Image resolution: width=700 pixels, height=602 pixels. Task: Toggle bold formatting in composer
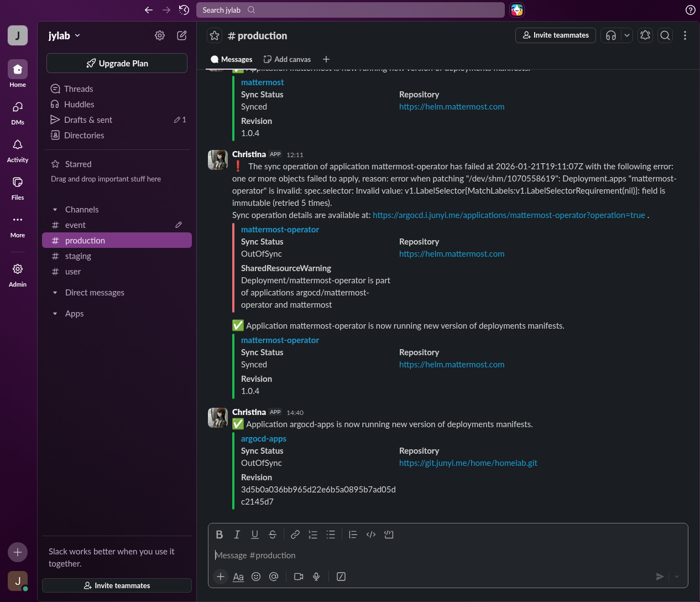point(220,534)
